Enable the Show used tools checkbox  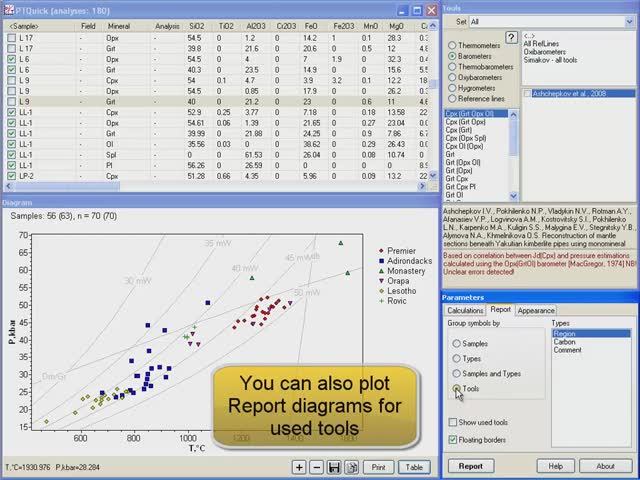[x=453, y=422]
